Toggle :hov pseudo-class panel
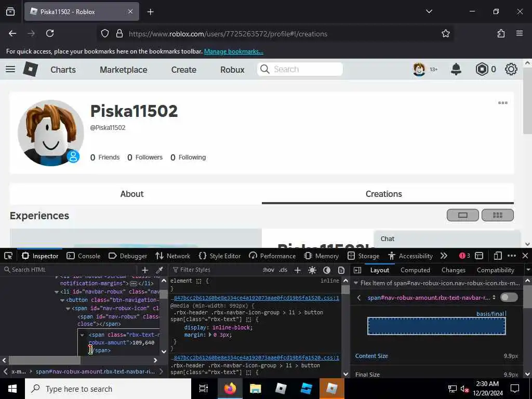 click(269, 270)
